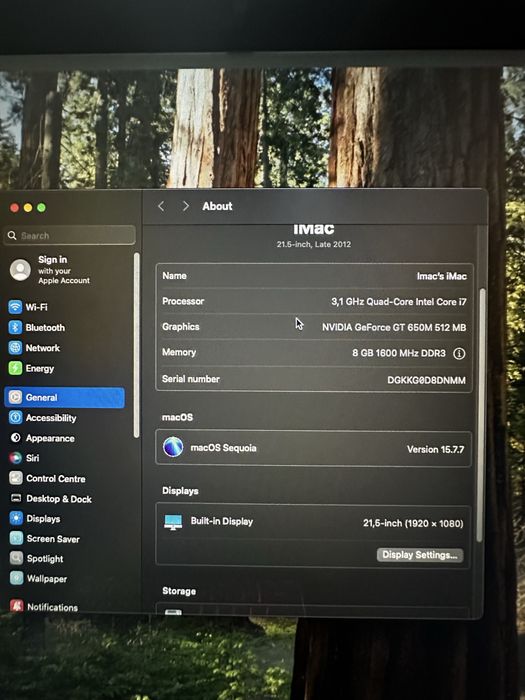Select the Bluetooth icon in sidebar
This screenshot has height=700, width=525.
tap(15, 327)
